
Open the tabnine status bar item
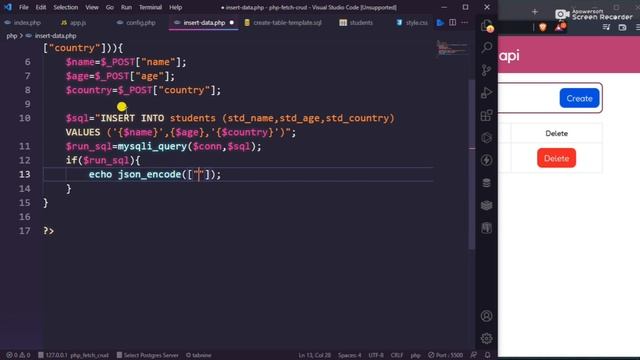(x=199, y=355)
